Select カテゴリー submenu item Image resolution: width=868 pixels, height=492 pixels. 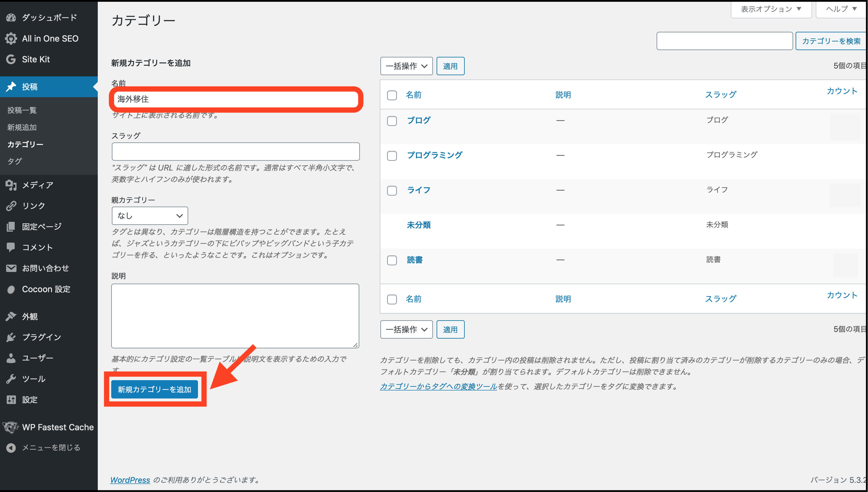pos(25,144)
